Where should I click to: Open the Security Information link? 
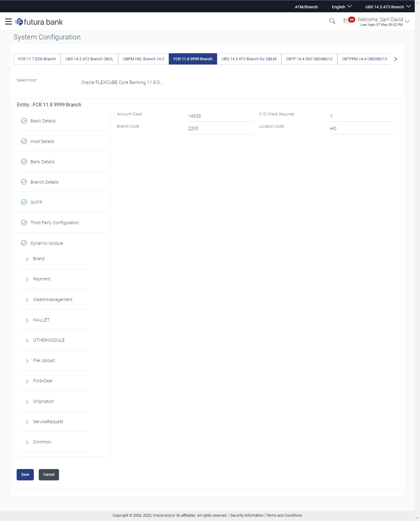247,515
